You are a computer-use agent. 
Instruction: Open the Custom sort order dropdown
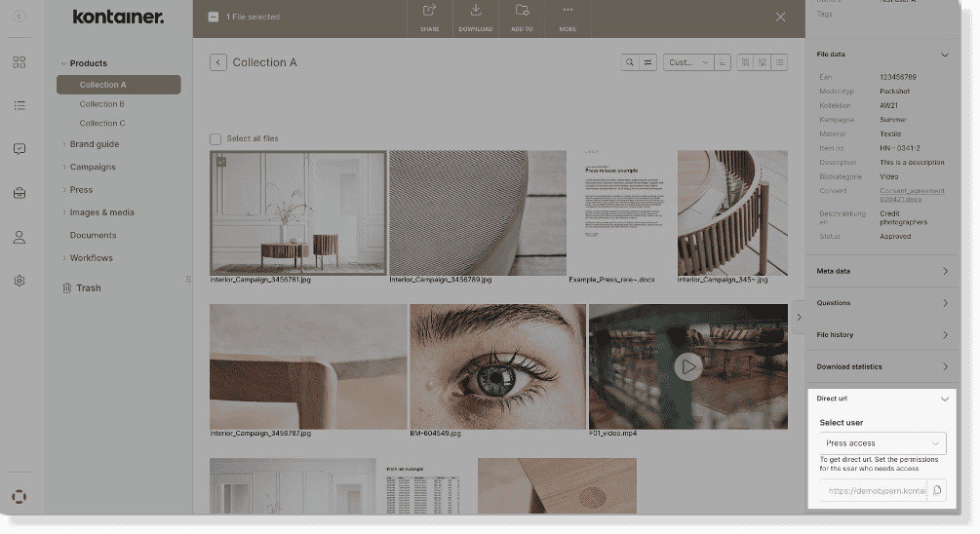point(687,62)
